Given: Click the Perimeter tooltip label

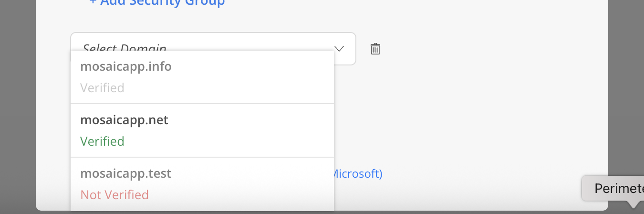Looking at the screenshot, I should point(619,189).
